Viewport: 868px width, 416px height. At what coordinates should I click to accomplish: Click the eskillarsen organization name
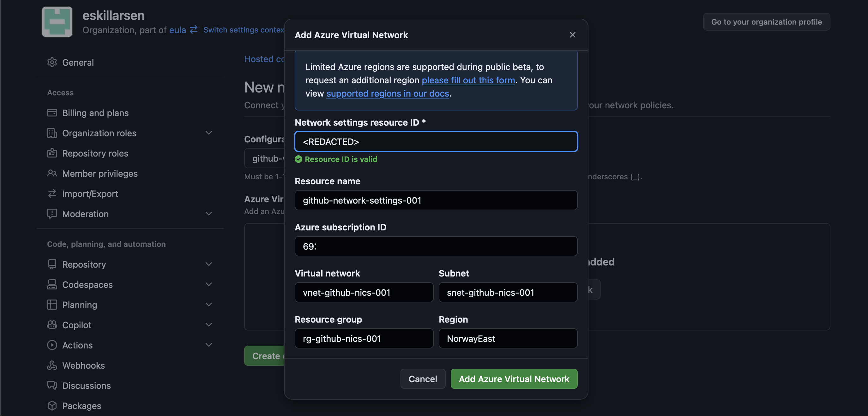tap(114, 15)
